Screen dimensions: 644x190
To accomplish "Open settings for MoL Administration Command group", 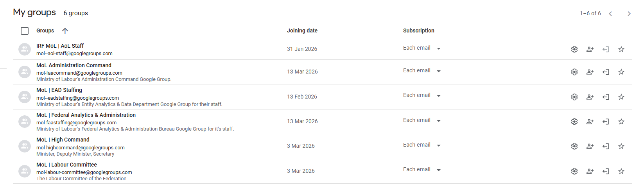I will point(574,72).
